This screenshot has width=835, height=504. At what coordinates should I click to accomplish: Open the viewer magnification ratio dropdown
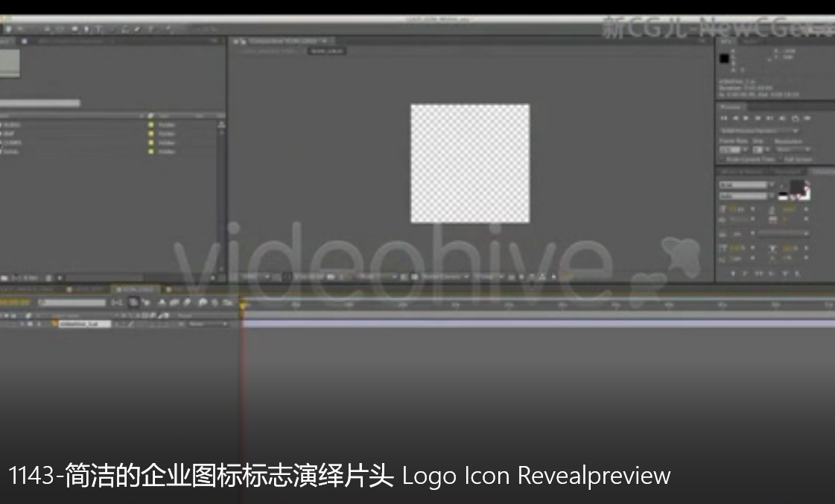tap(255, 277)
